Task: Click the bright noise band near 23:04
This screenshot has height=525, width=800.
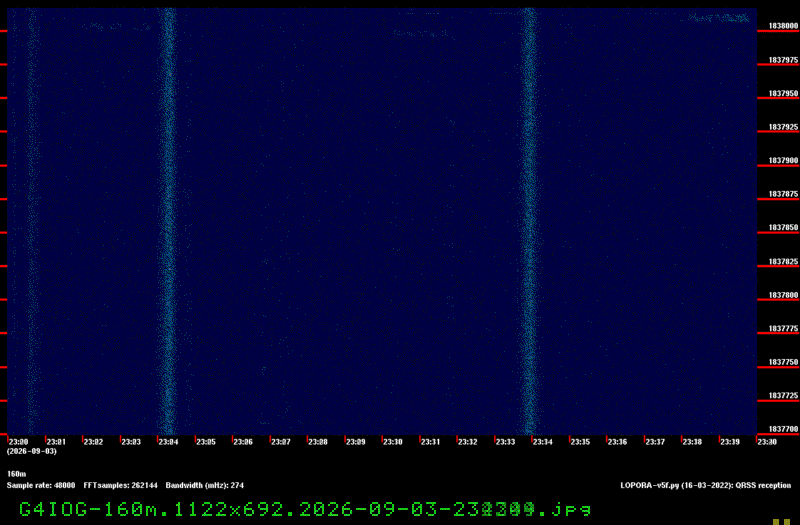Action: coord(167,221)
